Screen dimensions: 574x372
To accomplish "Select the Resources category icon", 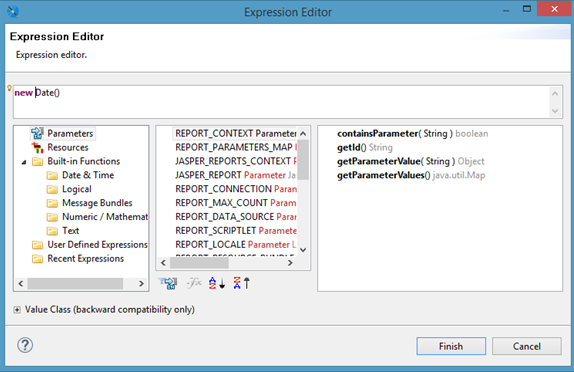I will pos(37,148).
